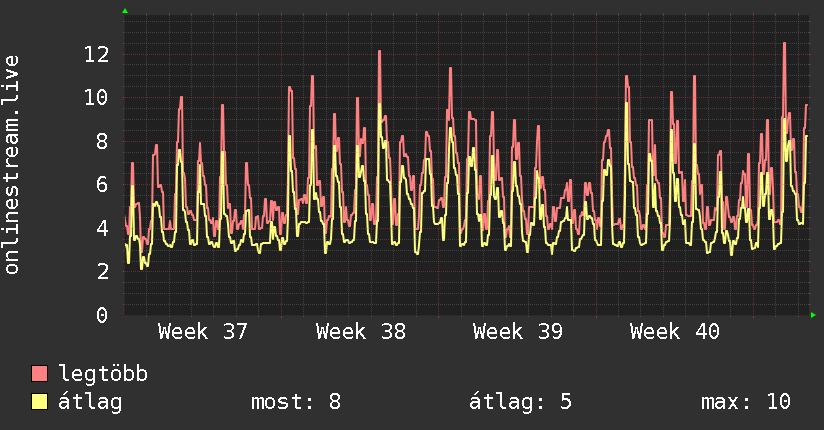The width and height of the screenshot is (824, 430).
Task: Click the green arrow ending the x-axis
Action: tap(813, 315)
